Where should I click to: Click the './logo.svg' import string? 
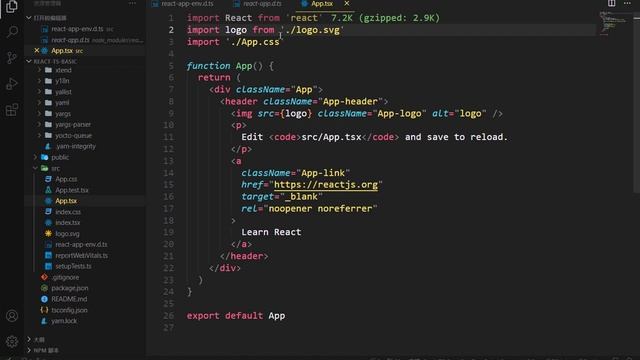(312, 30)
